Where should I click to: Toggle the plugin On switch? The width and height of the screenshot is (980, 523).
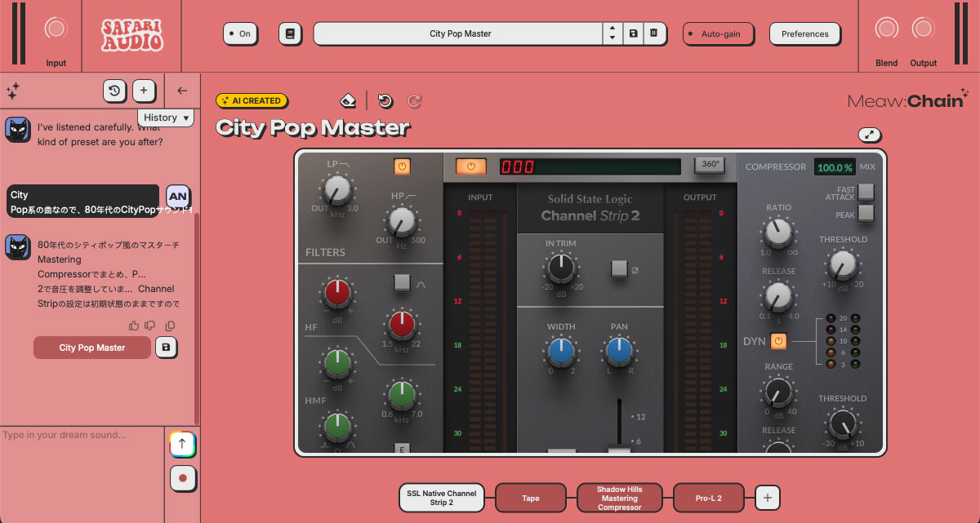(x=241, y=33)
